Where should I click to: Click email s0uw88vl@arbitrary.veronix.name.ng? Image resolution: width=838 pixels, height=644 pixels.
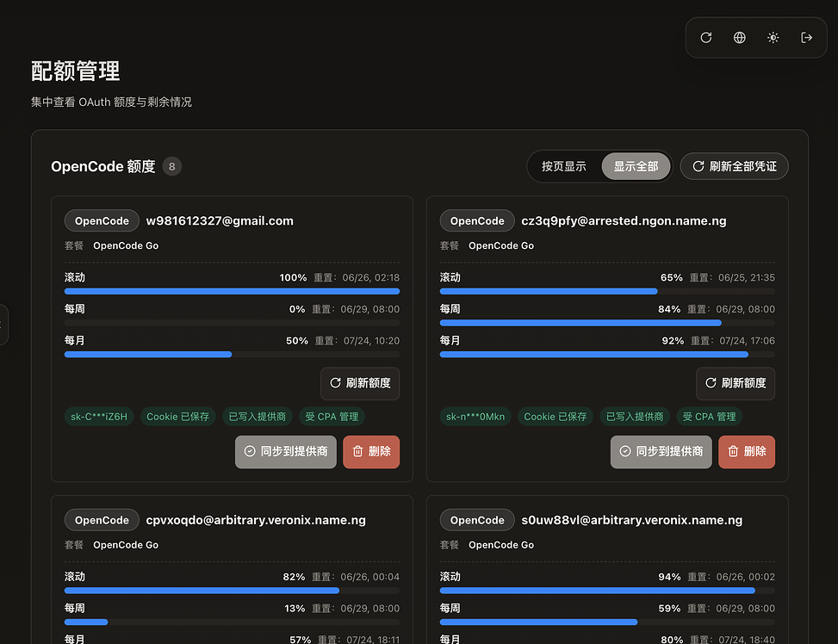point(631,520)
